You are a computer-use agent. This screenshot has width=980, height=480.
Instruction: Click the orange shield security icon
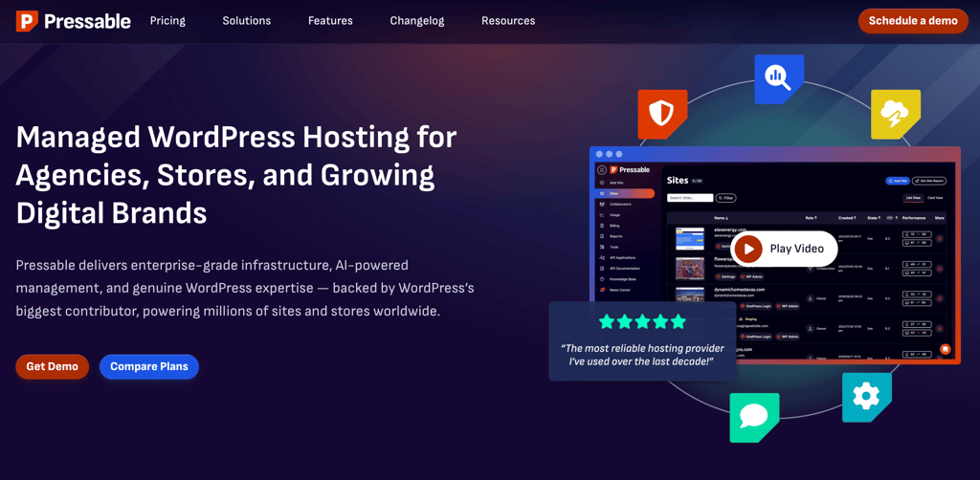[662, 114]
